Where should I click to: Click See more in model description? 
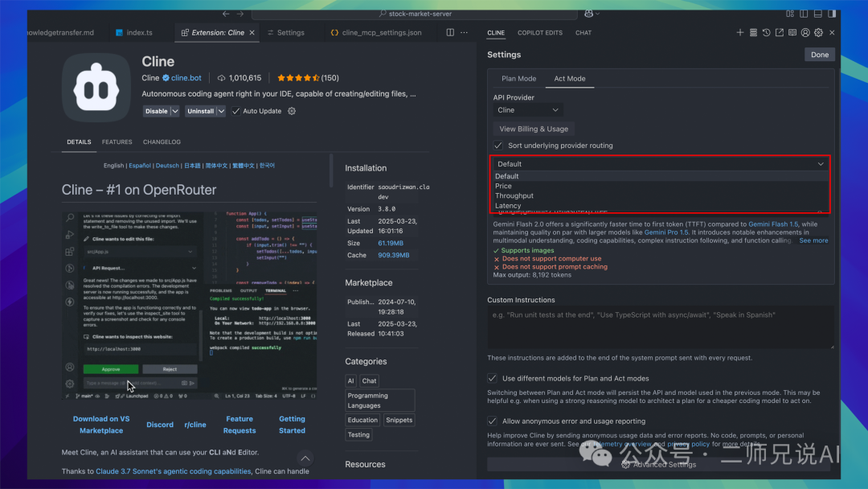pos(813,240)
